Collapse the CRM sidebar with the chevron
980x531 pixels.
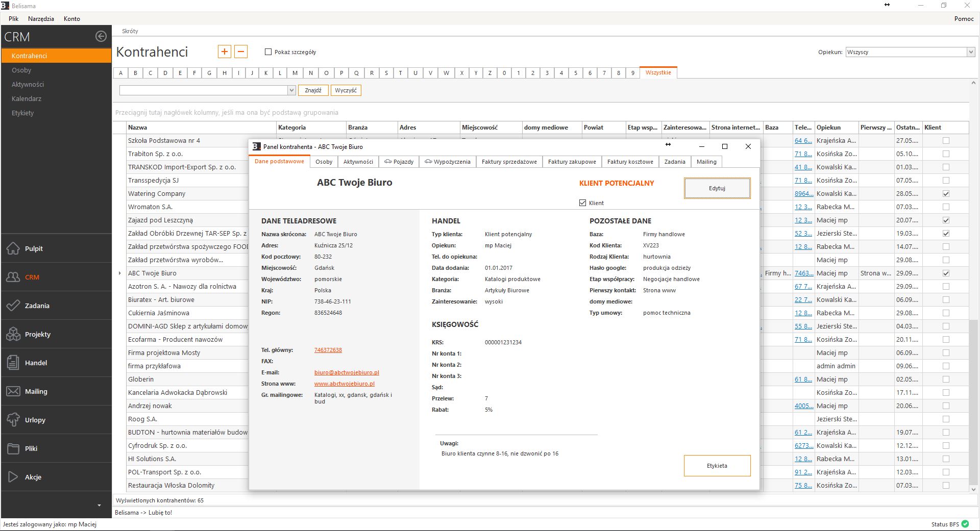(x=101, y=36)
